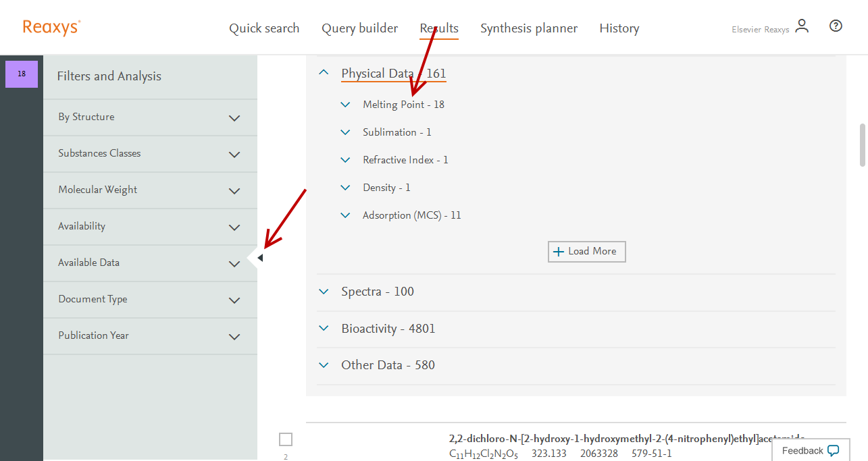This screenshot has height=461, width=868.
Task: Expand the Melting Point entry
Action: pyautogui.click(x=346, y=105)
